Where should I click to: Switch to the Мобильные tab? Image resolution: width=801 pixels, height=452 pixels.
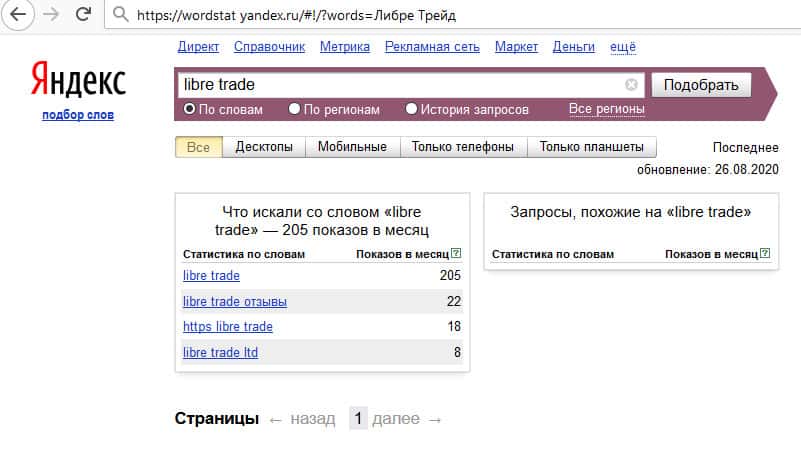[352, 147]
